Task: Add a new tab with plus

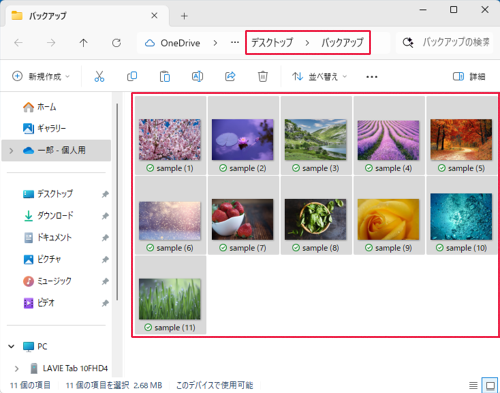Action: [184, 16]
